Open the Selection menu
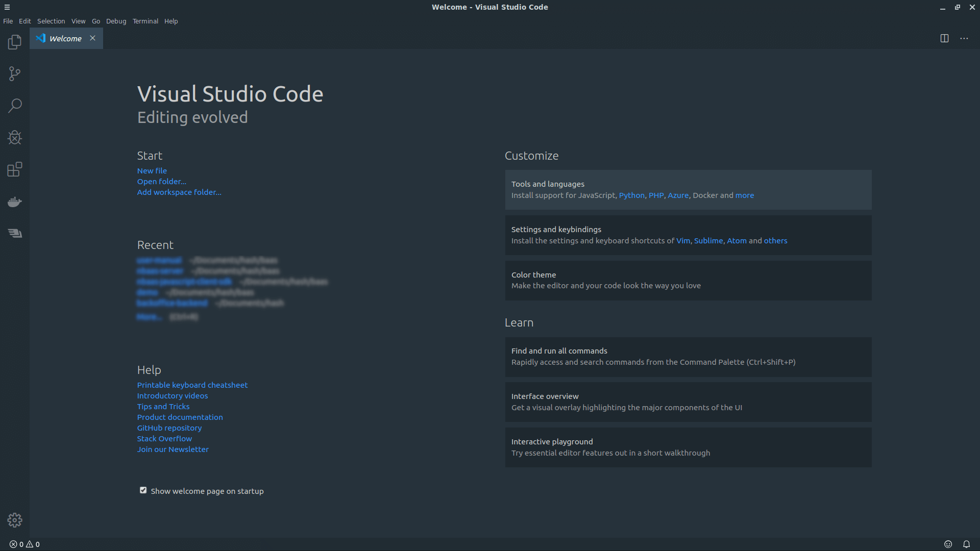This screenshot has width=980, height=551. coord(51,21)
